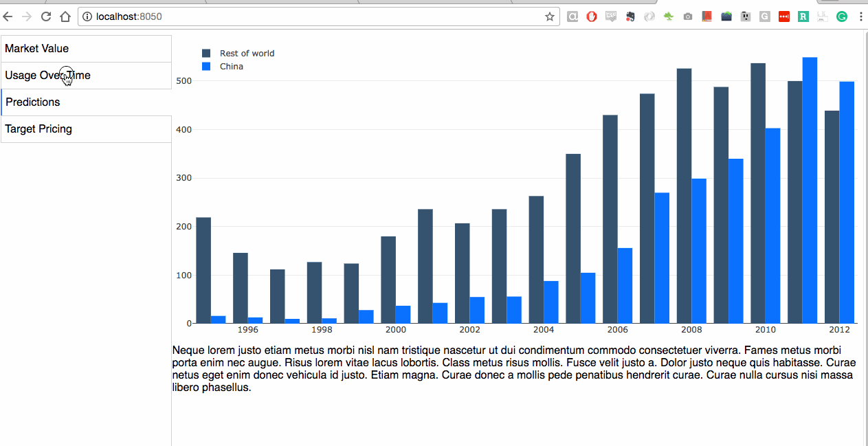The height and width of the screenshot is (446, 868).
Task: Click the x-axis label 2004
Action: (544, 331)
